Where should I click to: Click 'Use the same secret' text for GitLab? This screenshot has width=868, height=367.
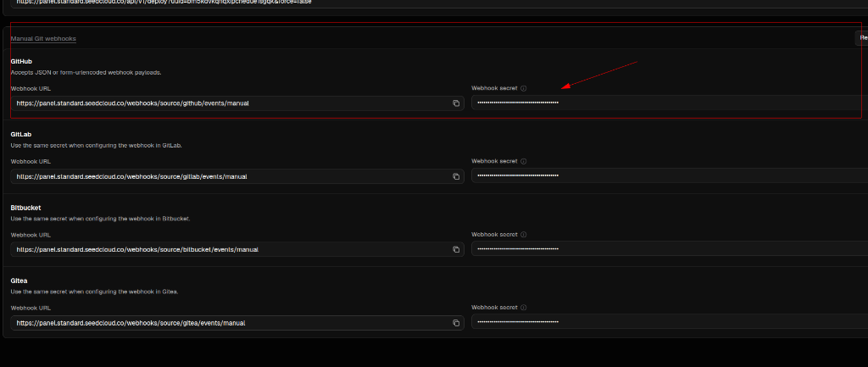[x=97, y=146]
